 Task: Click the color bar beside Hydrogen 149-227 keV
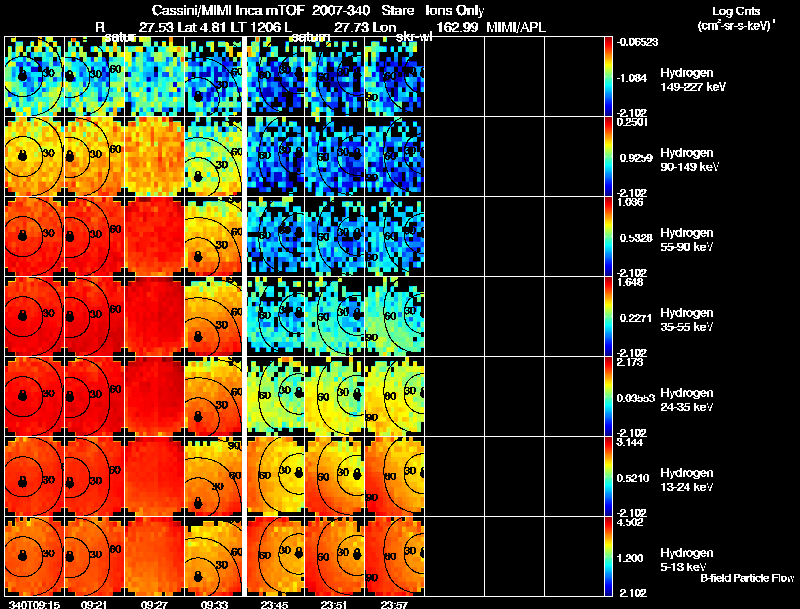[608, 77]
